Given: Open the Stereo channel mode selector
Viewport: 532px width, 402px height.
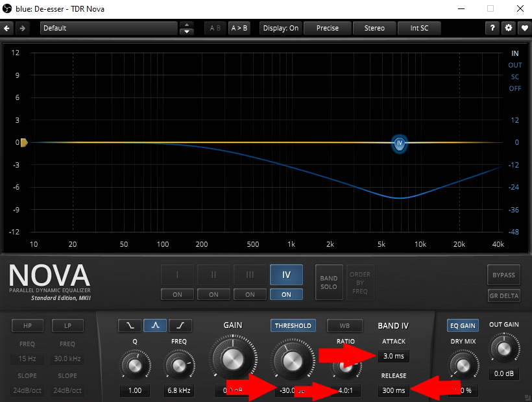Looking at the screenshot, I should [x=374, y=28].
